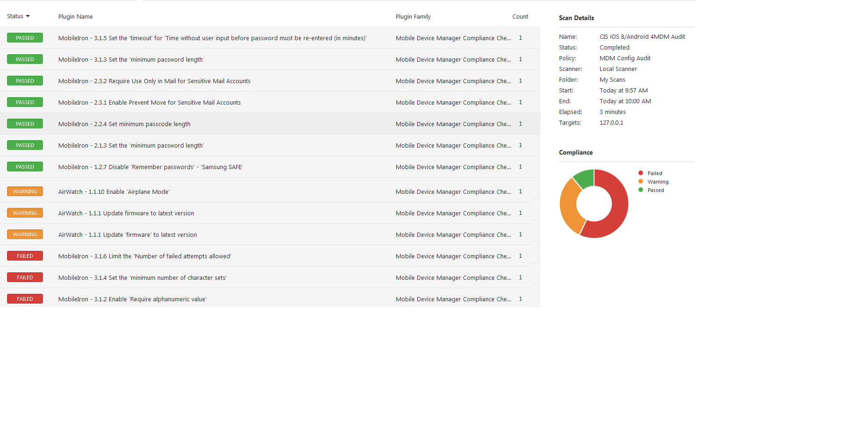The image size is (868, 433).
Task: Click the Passed legend label
Action: click(x=656, y=190)
